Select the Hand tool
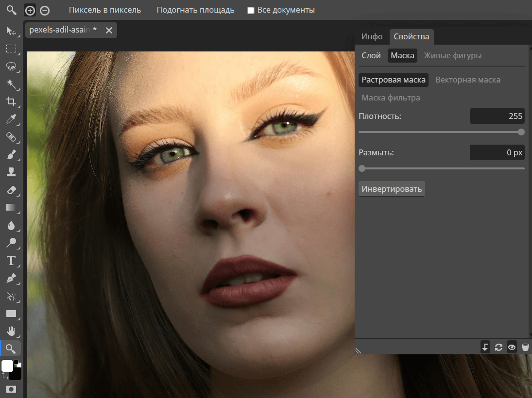This screenshot has width=532, height=398. click(x=11, y=331)
